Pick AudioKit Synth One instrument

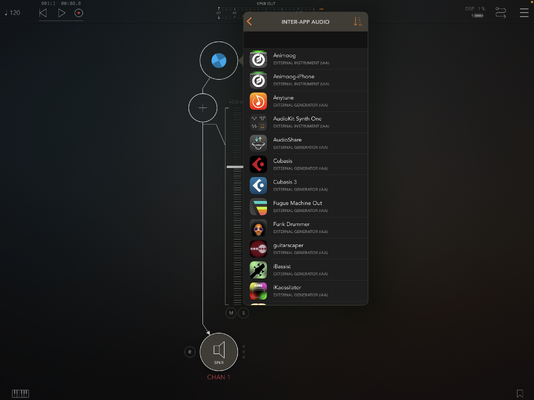pyautogui.click(x=305, y=122)
